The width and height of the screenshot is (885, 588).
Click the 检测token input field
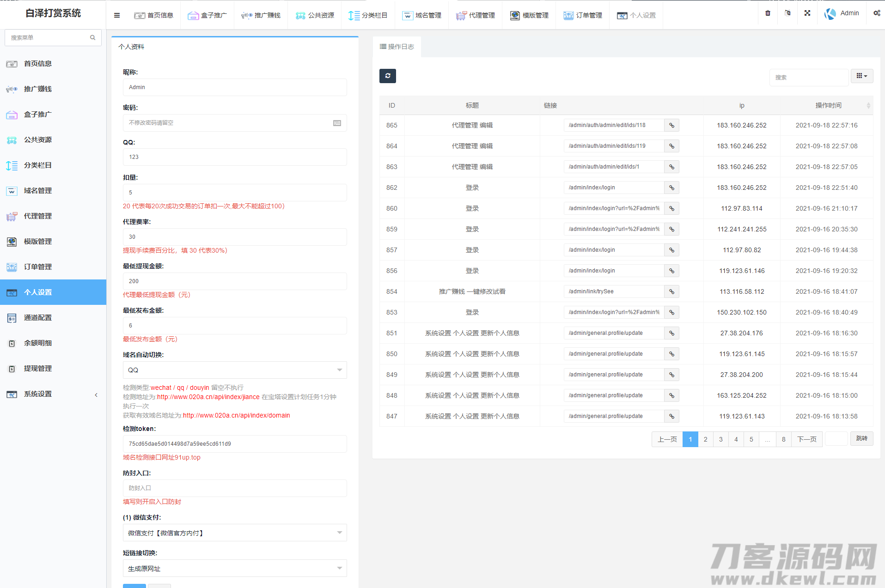click(235, 444)
